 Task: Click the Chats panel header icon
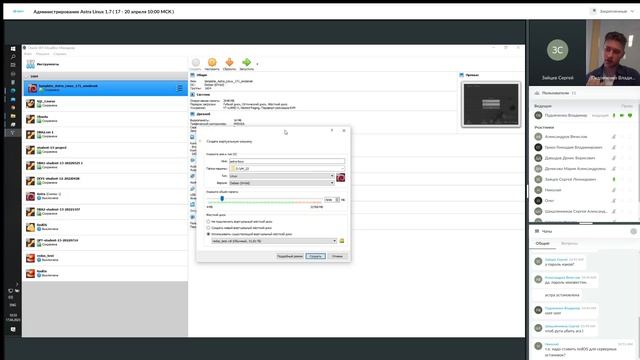pyautogui.click(x=537, y=231)
